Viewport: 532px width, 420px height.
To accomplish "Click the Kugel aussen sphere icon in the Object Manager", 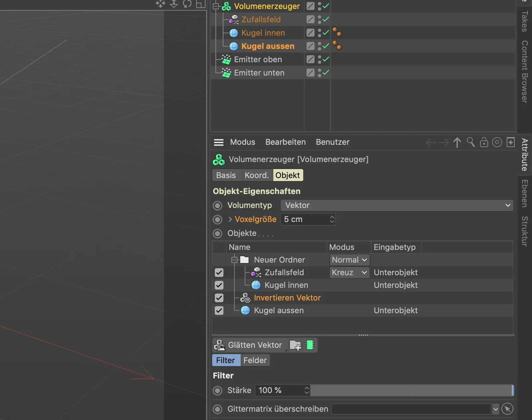I will pyautogui.click(x=234, y=46).
